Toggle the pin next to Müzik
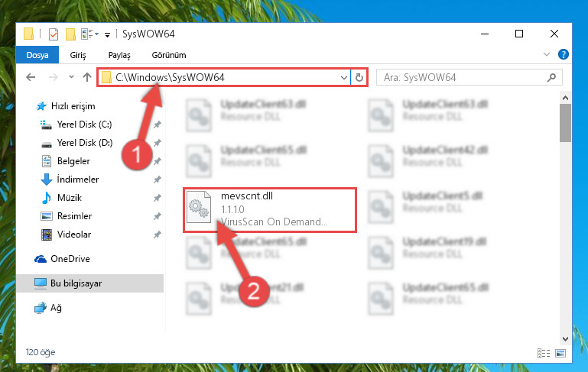 click(x=157, y=198)
